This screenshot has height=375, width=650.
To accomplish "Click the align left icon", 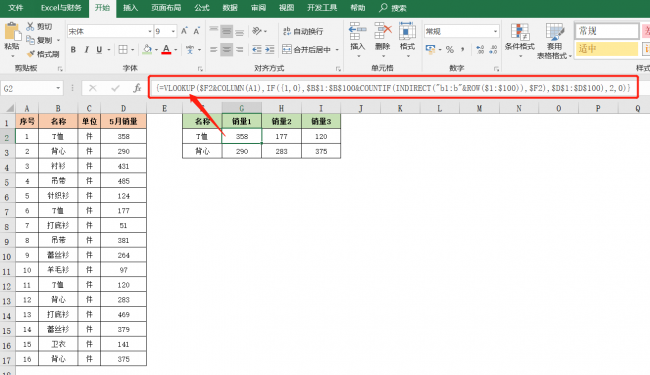I will point(213,50).
